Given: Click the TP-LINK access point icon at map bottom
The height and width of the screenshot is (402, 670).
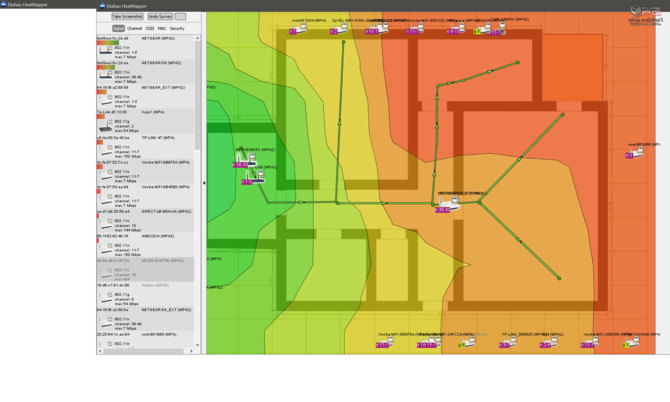Looking at the screenshot, I should tap(510, 341).
